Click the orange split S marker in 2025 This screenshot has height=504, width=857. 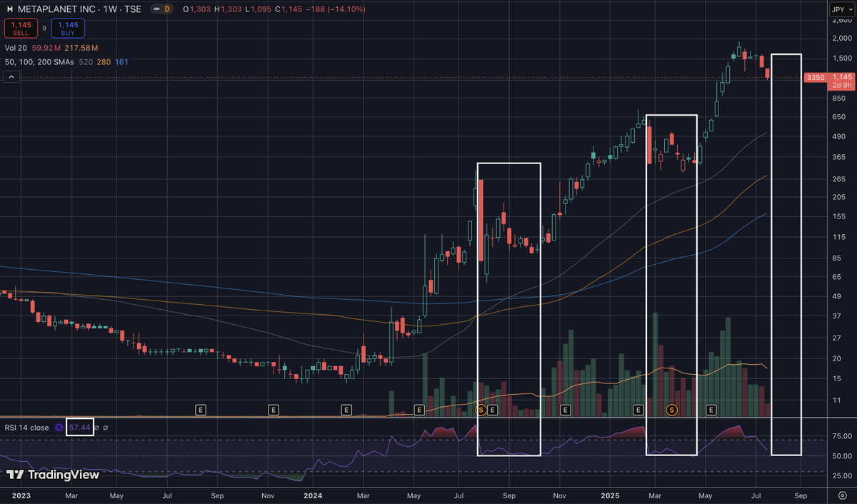(x=671, y=410)
